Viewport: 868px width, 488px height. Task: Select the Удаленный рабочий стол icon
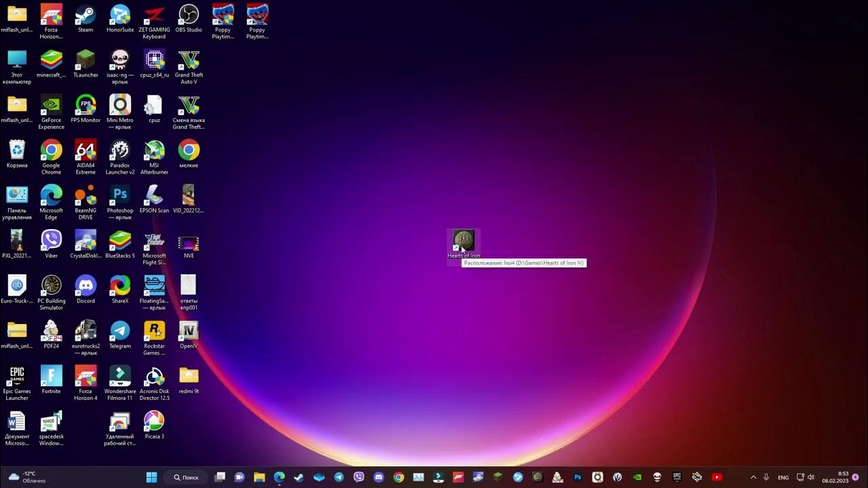(120, 428)
